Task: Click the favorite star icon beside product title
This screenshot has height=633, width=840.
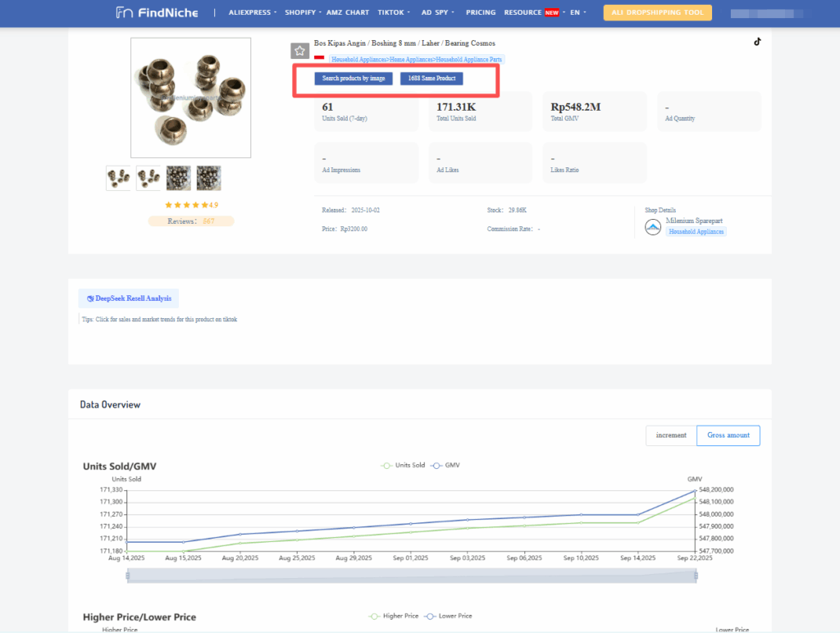Action: click(x=299, y=51)
